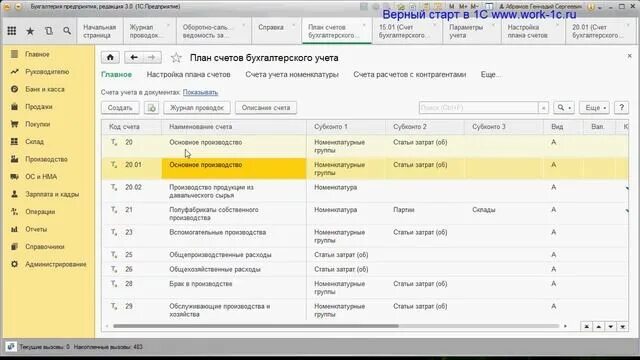Image resolution: width=640 pixels, height=360 pixels.
Task: Open Счета расчетов с контрагентами link
Action: point(409,75)
